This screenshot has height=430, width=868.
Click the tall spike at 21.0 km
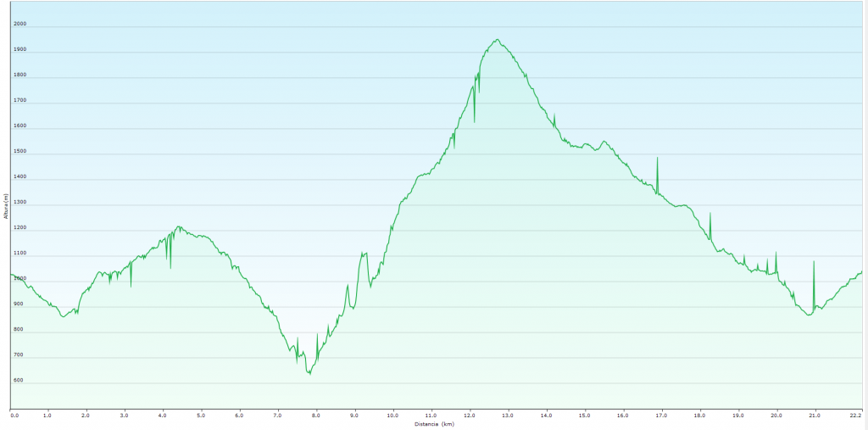click(814, 262)
